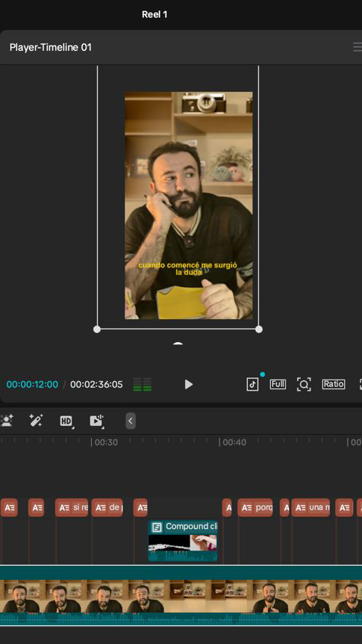362x644 pixels.
Task: Open the player panel hamburger menu
Action: pyautogui.click(x=358, y=47)
